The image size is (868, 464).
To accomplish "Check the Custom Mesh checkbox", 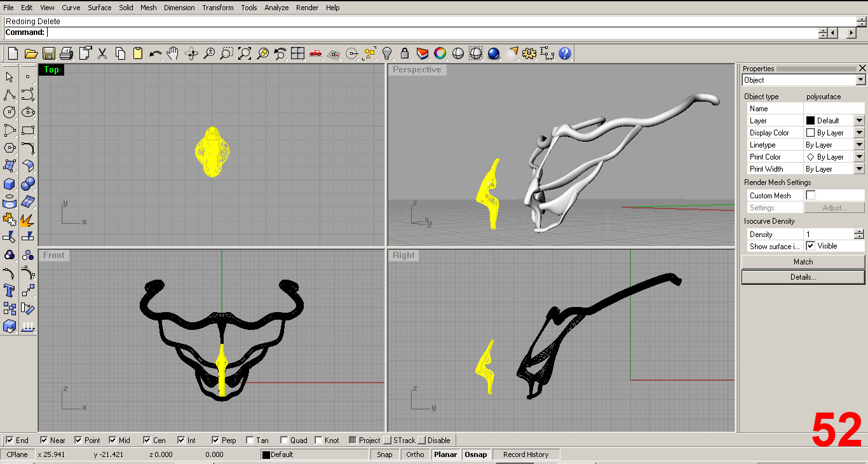I will (810, 195).
